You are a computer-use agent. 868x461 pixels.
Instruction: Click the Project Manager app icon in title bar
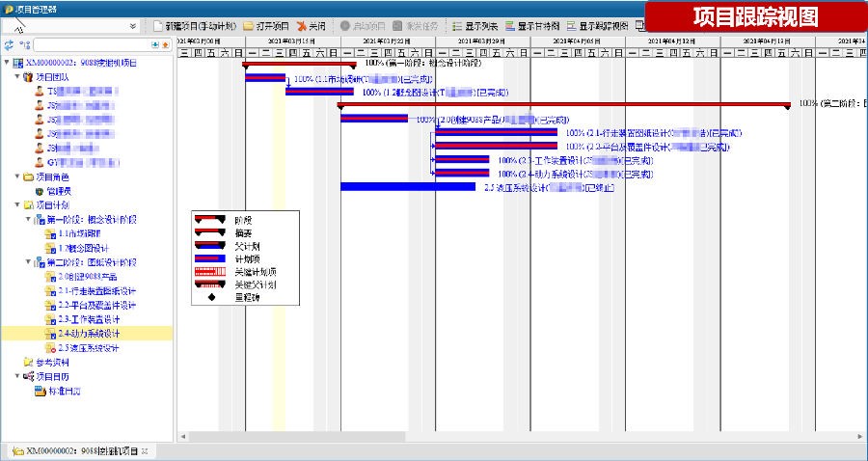(x=8, y=8)
